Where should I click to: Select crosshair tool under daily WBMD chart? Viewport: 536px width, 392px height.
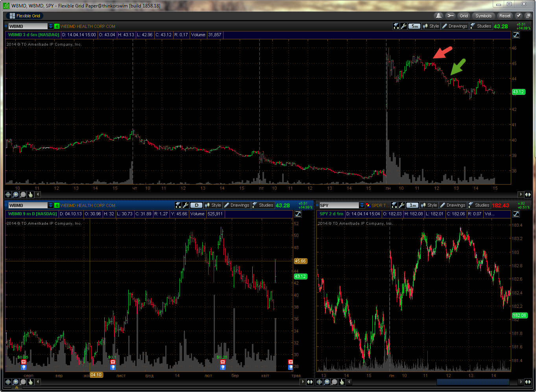coord(8,382)
